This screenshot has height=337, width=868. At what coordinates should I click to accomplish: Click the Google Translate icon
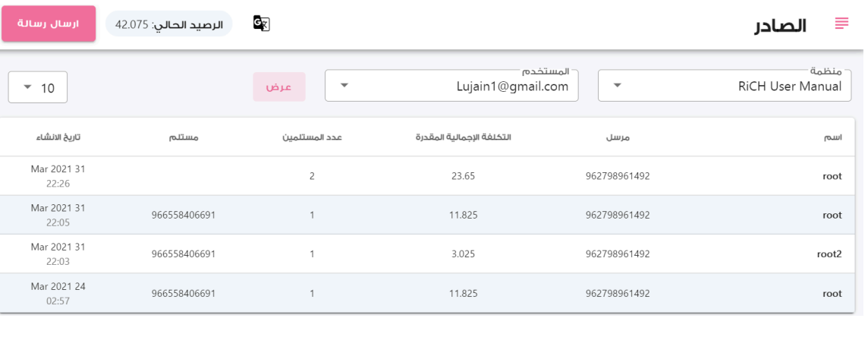(x=261, y=24)
